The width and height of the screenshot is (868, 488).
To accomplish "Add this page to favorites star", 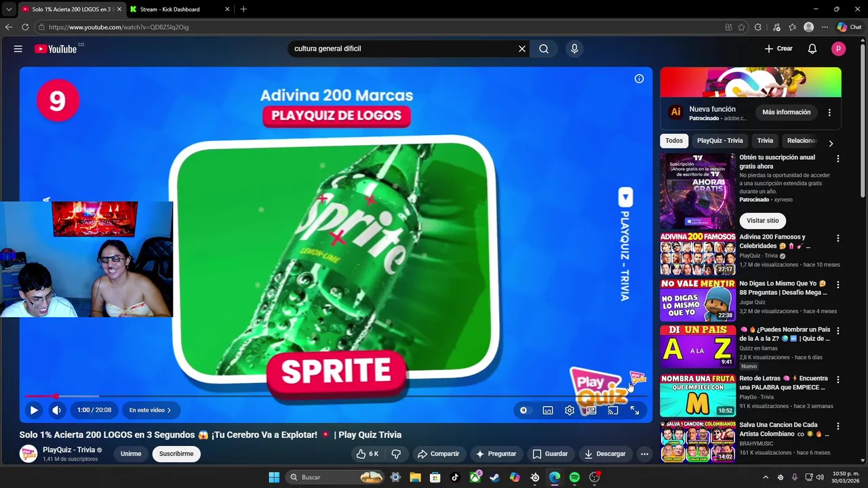I will [741, 27].
